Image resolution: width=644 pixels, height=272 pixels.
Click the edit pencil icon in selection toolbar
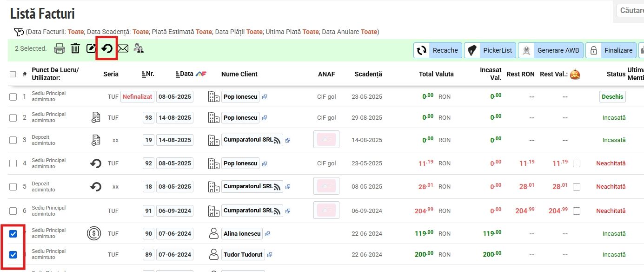[91, 48]
